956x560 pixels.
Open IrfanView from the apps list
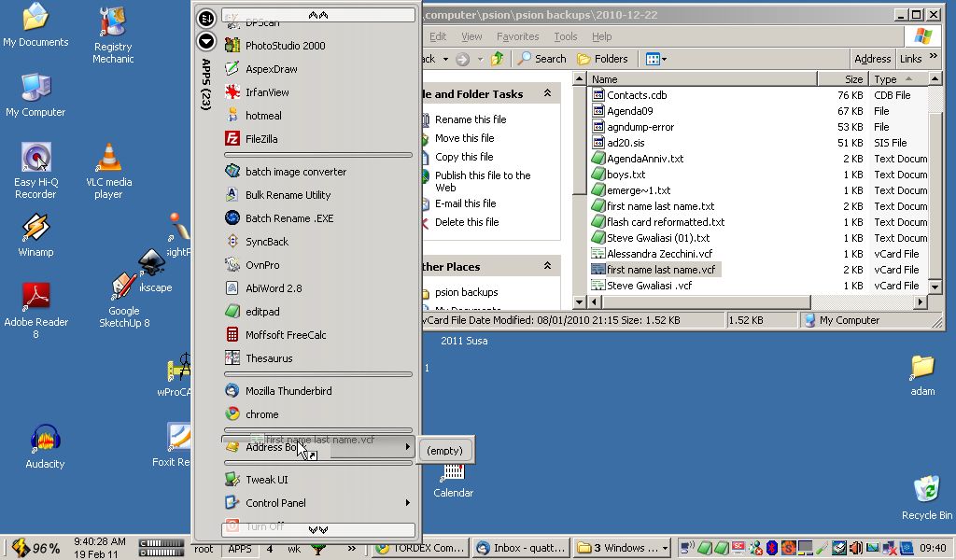(x=266, y=92)
